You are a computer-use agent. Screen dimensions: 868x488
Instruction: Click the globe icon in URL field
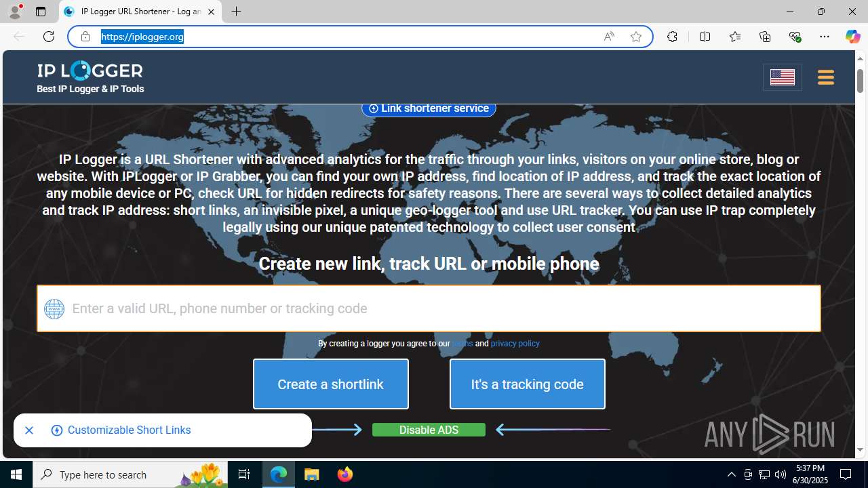point(54,308)
